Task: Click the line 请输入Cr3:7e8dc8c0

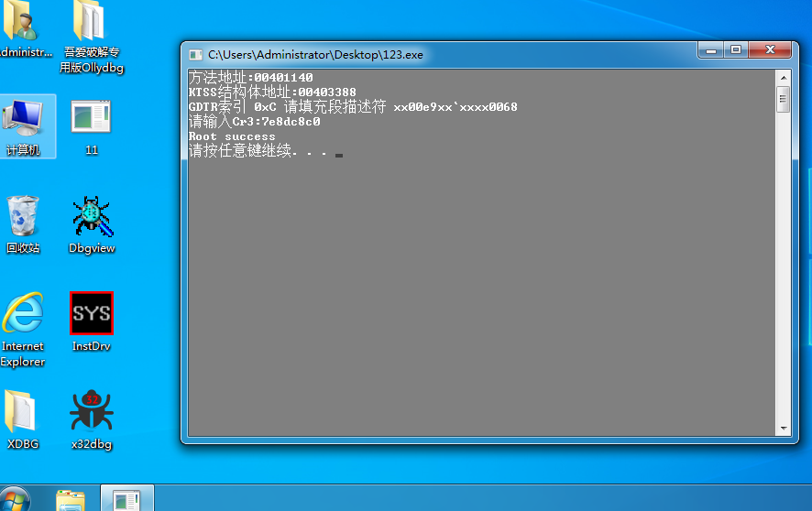Action: pyautogui.click(x=254, y=122)
